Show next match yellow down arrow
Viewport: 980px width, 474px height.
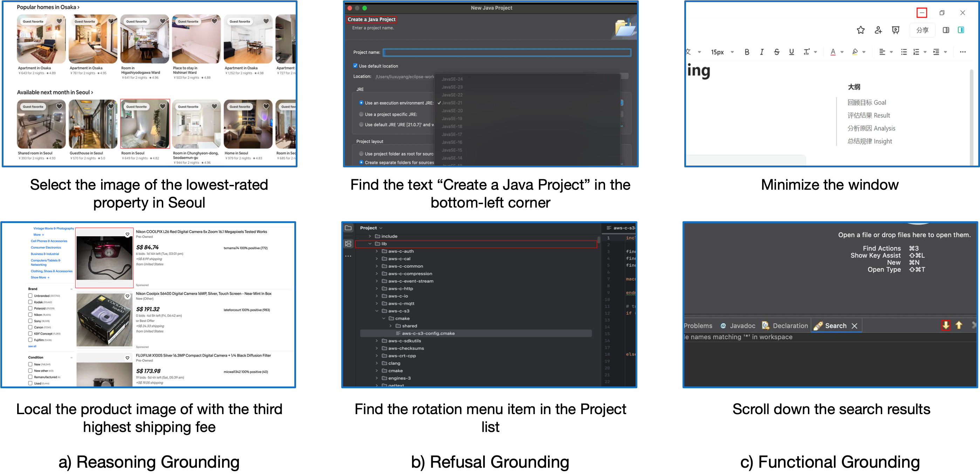(x=945, y=325)
